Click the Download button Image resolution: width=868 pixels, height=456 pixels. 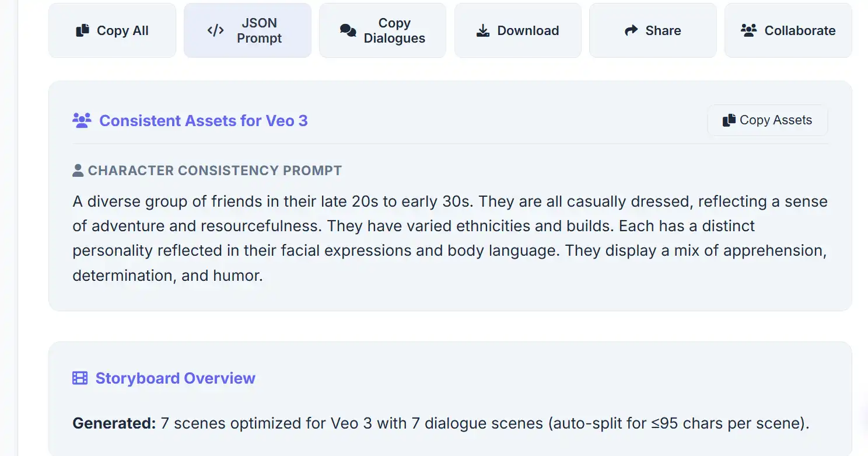pos(517,30)
